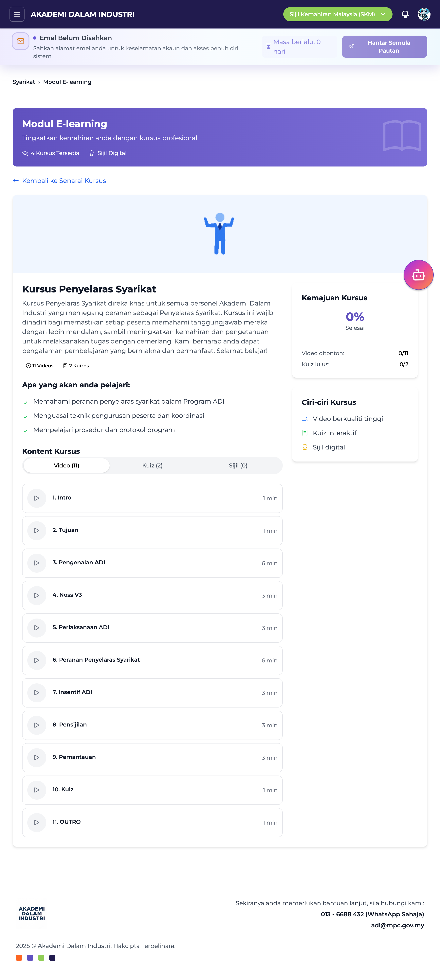Viewport: 440px width, 980px height.
Task: Click Hantar Semula Pautan button
Action: click(x=384, y=47)
